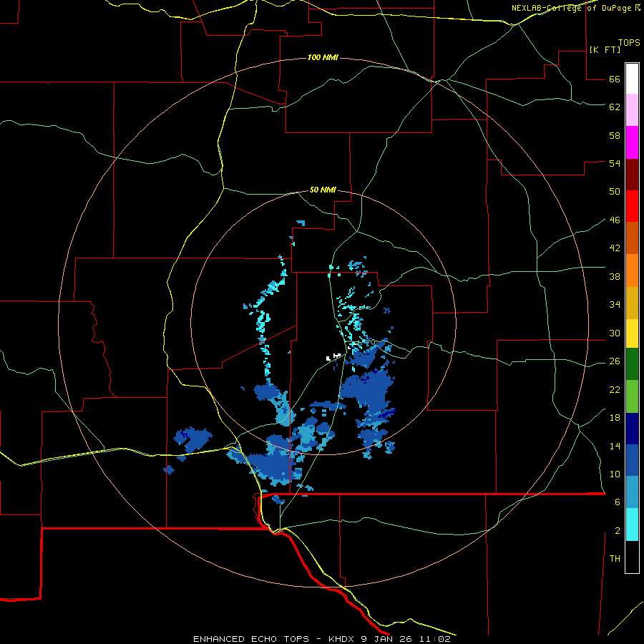Select the dark red legend swatch
The width and height of the screenshot is (644, 644).
[x=632, y=174]
